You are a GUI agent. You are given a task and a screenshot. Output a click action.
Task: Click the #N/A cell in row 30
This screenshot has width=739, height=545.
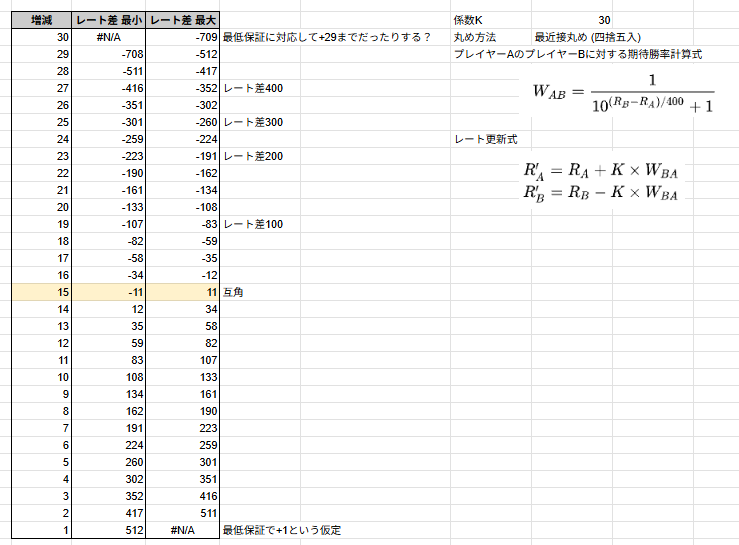coord(108,37)
